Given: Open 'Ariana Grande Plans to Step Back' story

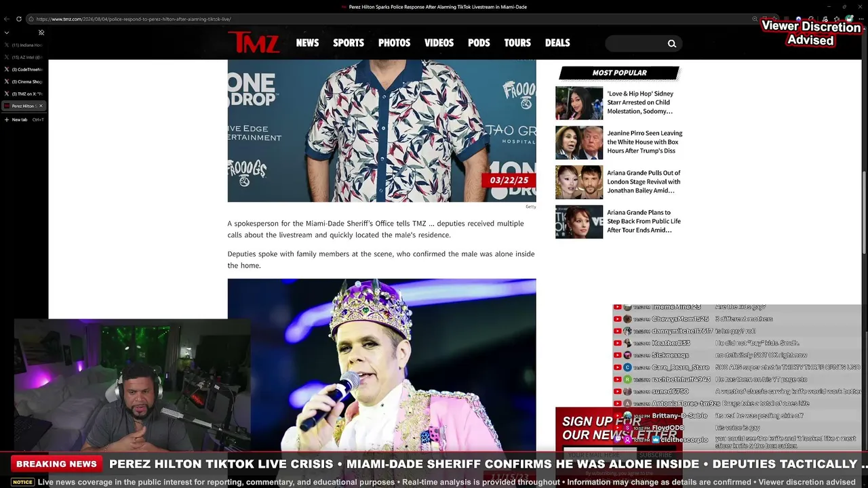Looking at the screenshot, I should [644, 221].
